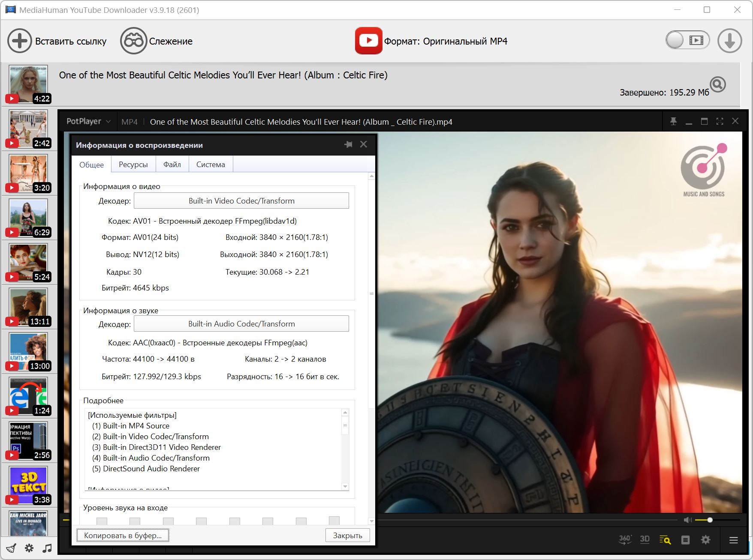Select the 13:11 video thumbnail
The image size is (753, 560).
28,307
